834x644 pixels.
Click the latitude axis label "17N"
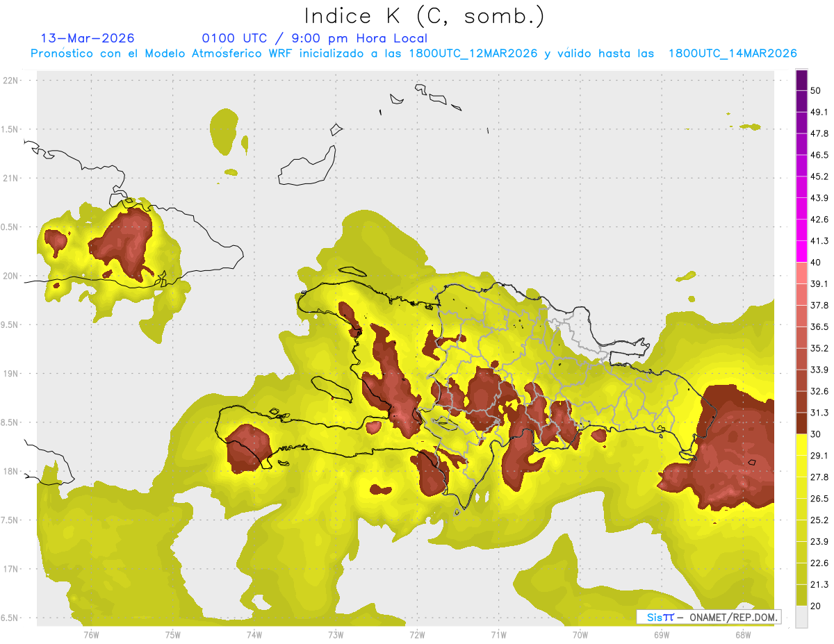(12, 570)
